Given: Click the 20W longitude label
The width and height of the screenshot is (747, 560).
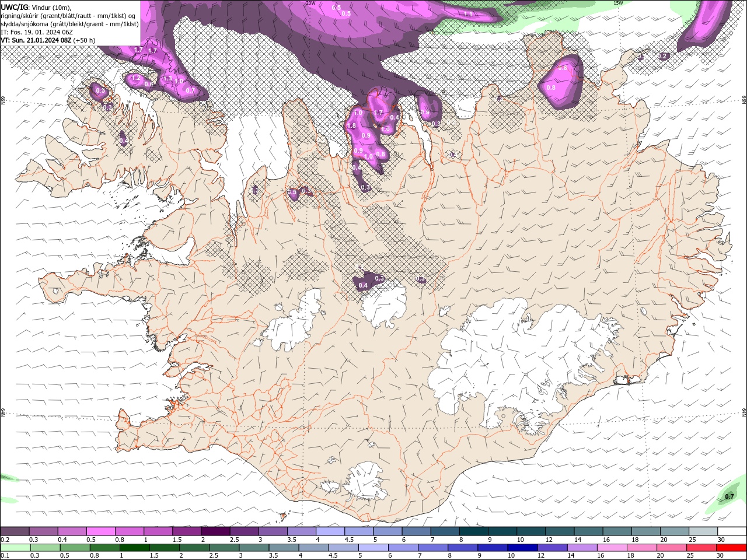Looking at the screenshot, I should (x=310, y=3).
